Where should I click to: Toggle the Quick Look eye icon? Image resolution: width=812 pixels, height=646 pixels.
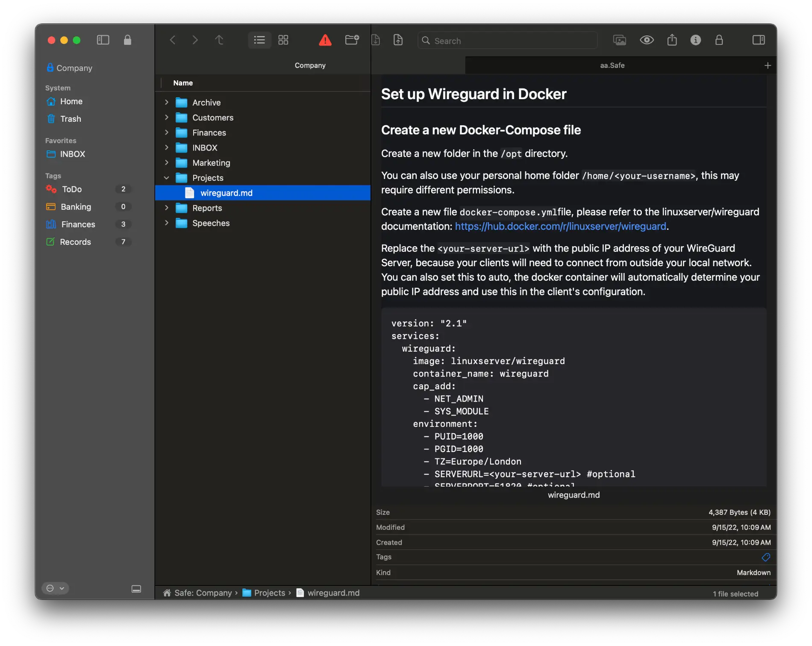pyautogui.click(x=647, y=40)
